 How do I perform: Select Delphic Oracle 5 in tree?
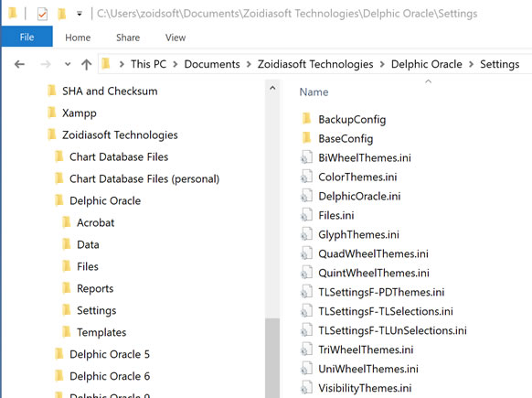pyautogui.click(x=110, y=354)
